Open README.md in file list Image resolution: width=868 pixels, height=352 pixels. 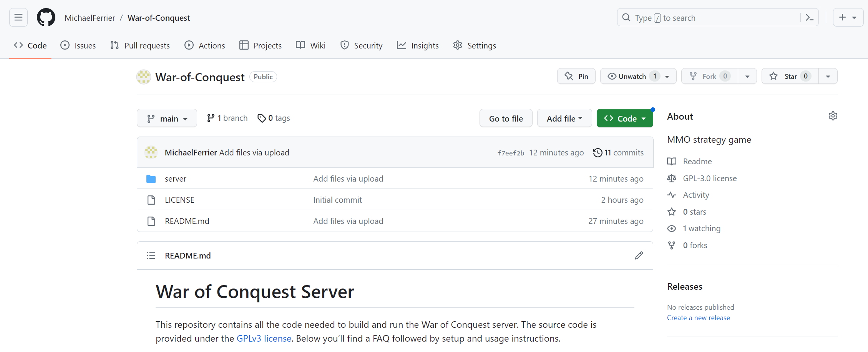click(x=187, y=221)
